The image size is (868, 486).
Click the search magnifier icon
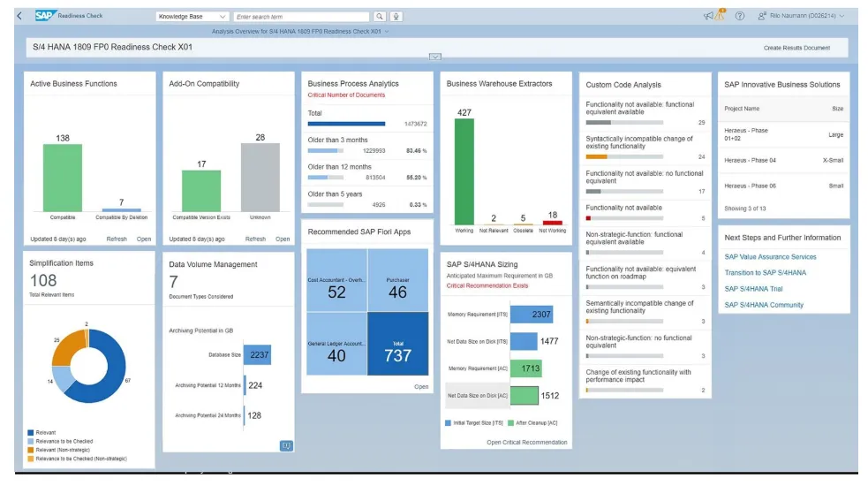380,16
